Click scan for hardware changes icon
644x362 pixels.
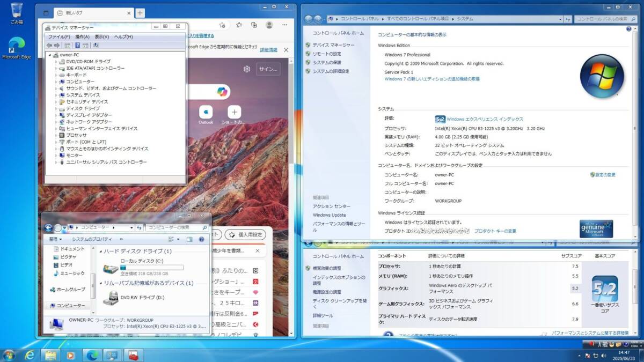[96, 46]
